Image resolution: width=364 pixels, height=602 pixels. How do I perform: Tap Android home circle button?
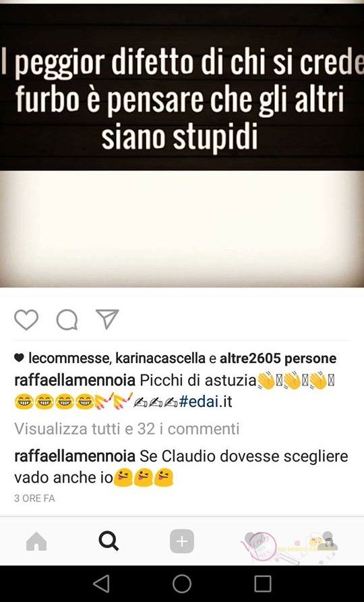[182, 584]
